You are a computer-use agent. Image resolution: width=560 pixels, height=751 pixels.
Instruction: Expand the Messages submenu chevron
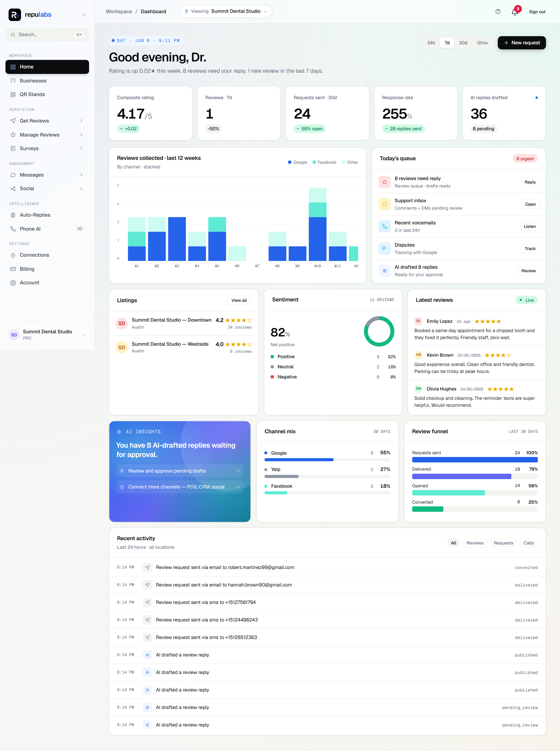click(81, 175)
